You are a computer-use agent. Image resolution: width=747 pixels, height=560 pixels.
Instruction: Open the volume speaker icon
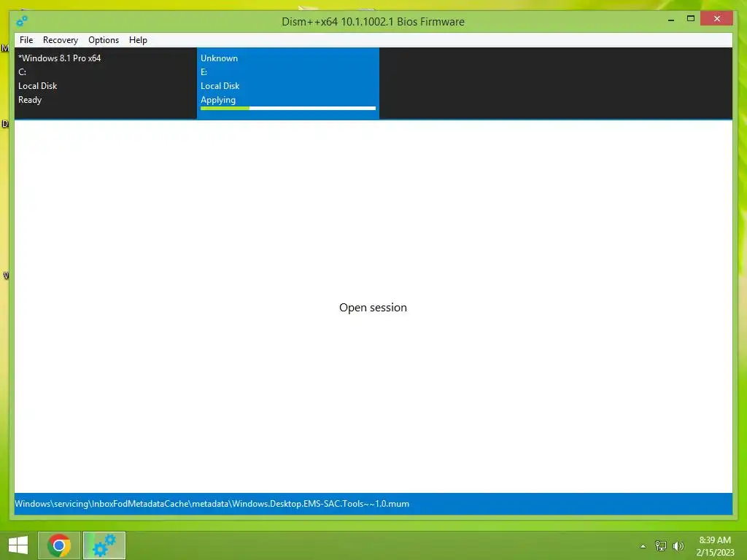click(678, 546)
